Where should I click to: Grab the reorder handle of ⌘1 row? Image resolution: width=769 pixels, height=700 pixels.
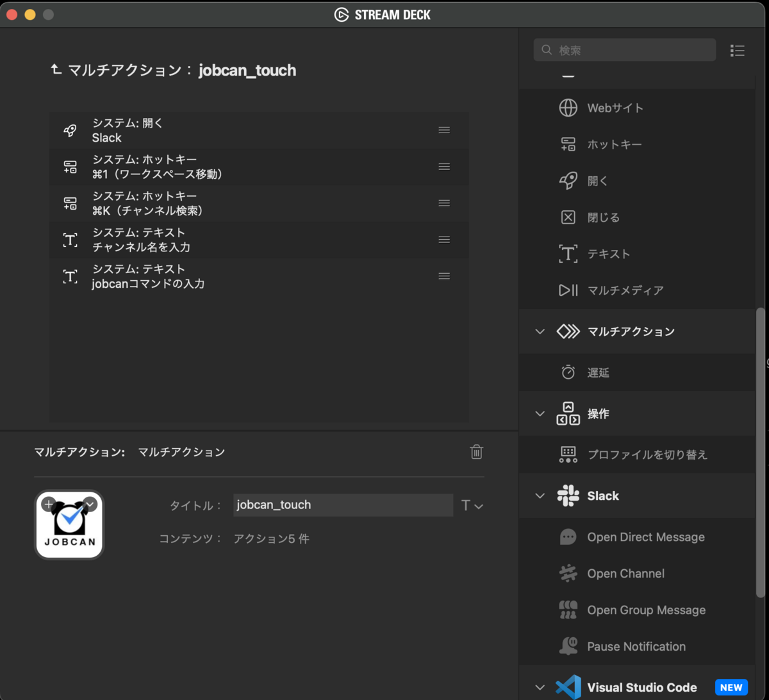tap(444, 167)
